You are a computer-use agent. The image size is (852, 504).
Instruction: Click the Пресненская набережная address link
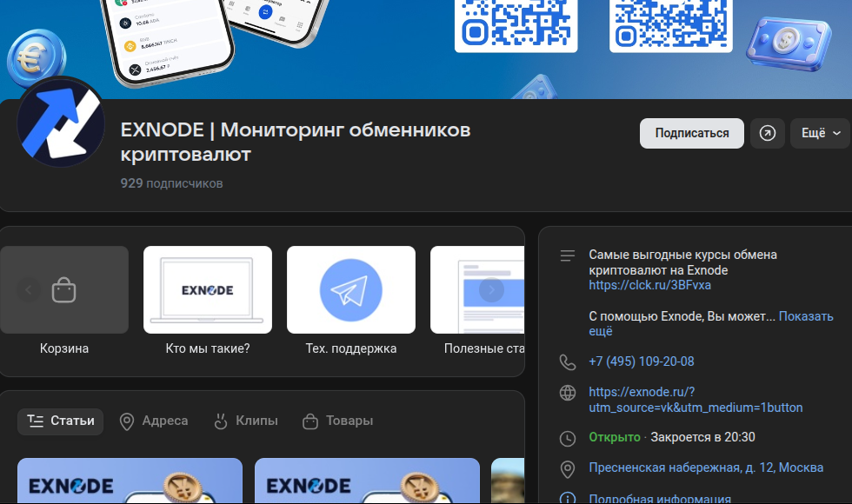pos(706,468)
